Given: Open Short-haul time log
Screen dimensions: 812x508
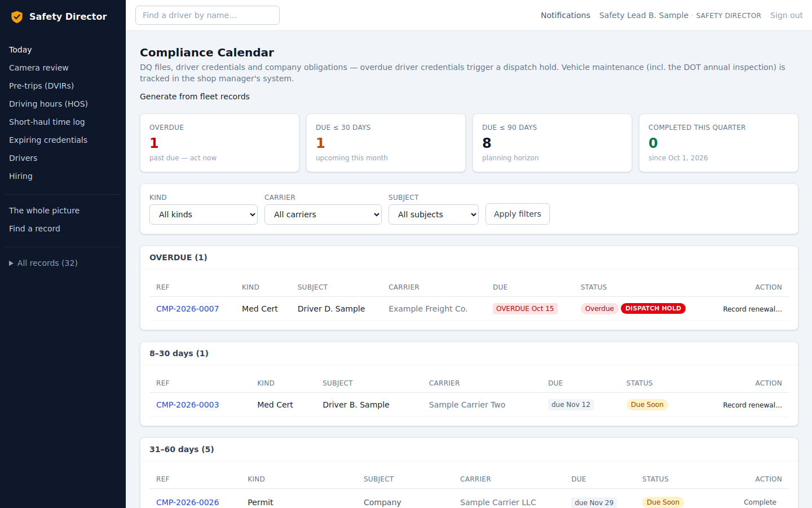Looking at the screenshot, I should pyautogui.click(x=47, y=122).
